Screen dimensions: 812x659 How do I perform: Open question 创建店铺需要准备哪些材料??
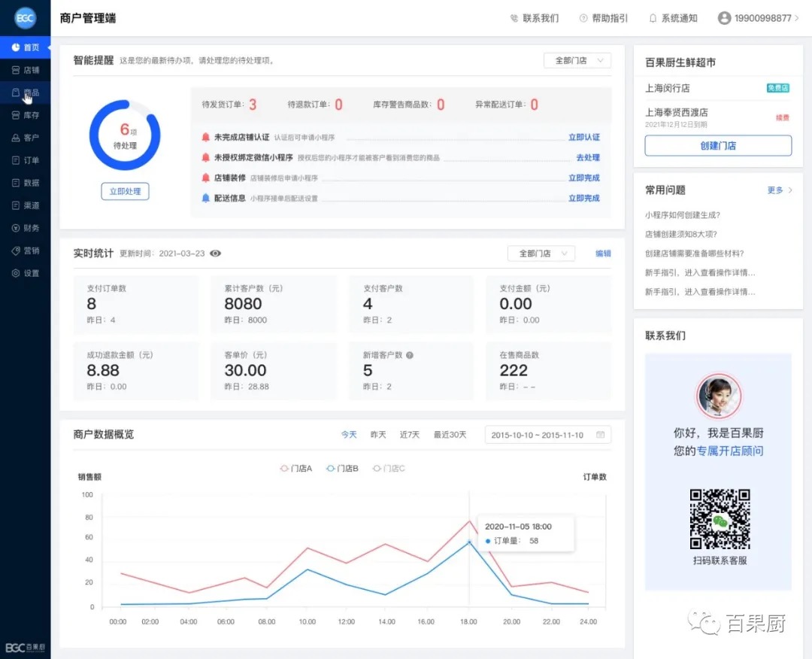coord(695,254)
